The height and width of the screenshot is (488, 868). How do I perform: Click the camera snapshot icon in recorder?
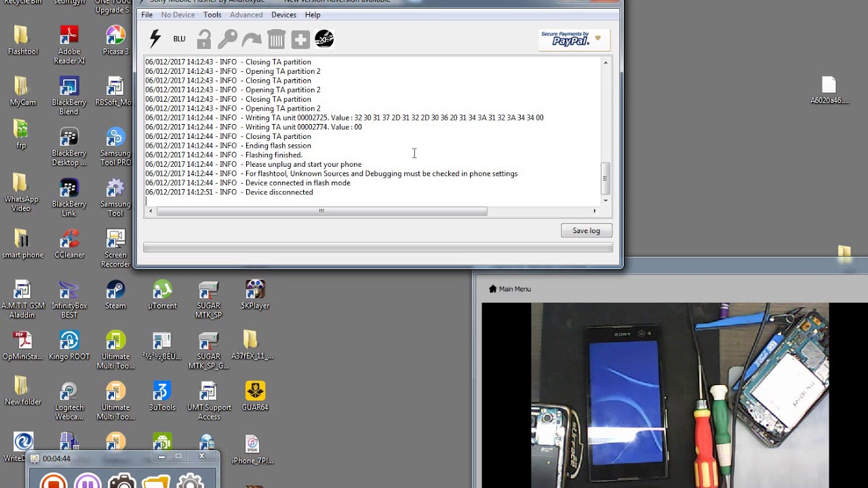point(122,481)
